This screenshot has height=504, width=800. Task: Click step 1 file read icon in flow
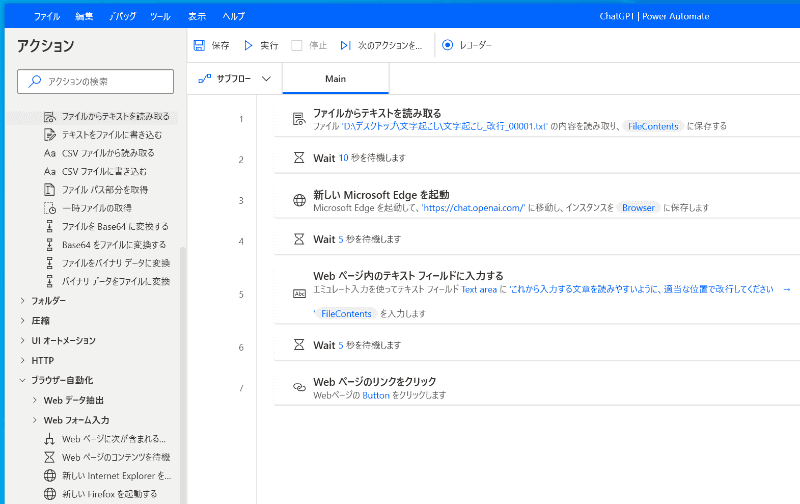299,119
